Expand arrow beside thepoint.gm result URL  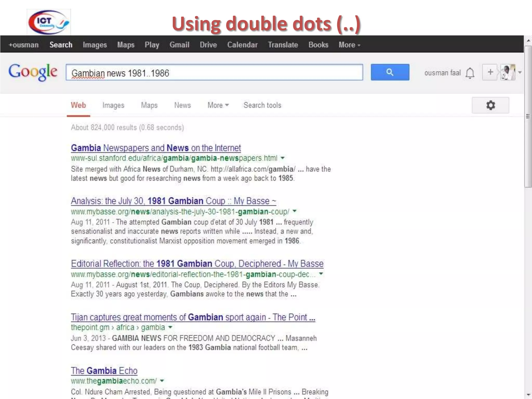[x=170, y=327]
